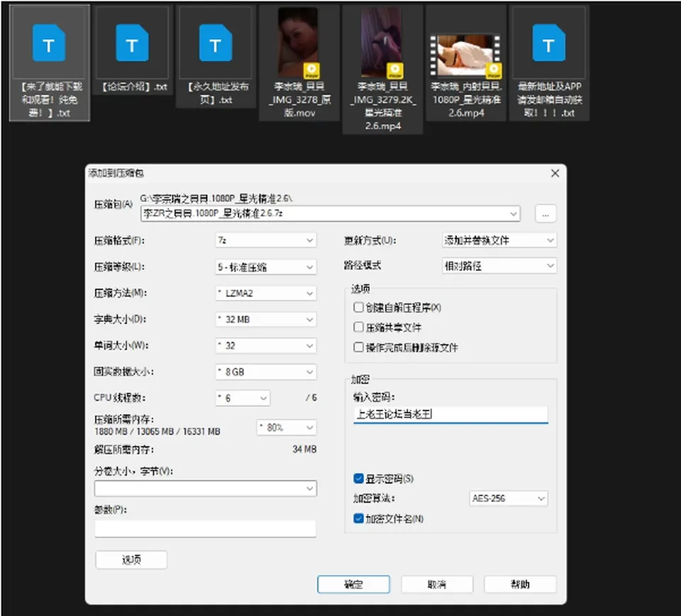The image size is (681, 616).
Task: Click the 'G:\' archive folder path text
Action: pos(216,198)
